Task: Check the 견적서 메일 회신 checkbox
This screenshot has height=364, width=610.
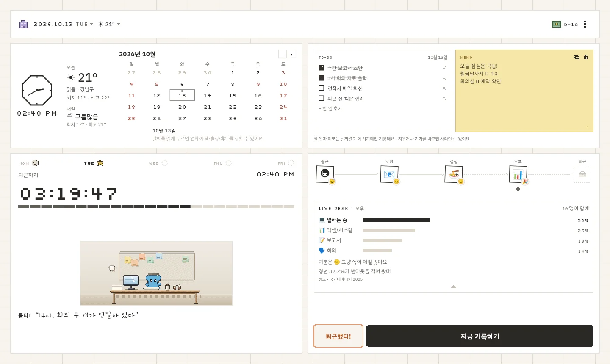Action: [x=321, y=88]
